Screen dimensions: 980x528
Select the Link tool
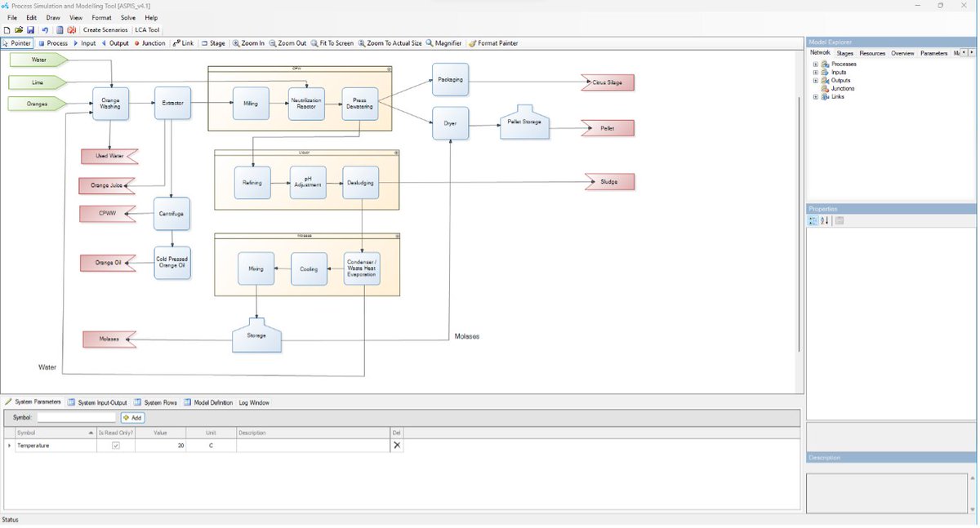[184, 43]
